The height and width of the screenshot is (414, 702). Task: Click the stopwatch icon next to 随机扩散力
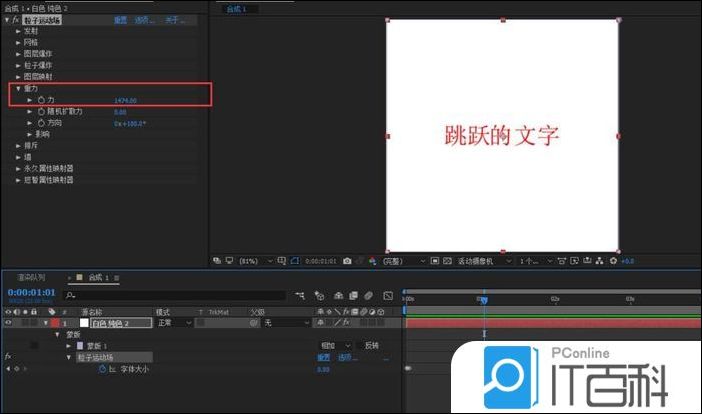tap(41, 111)
